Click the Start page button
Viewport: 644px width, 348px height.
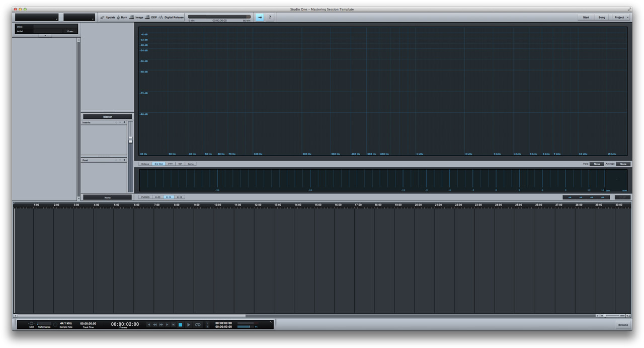586,17
